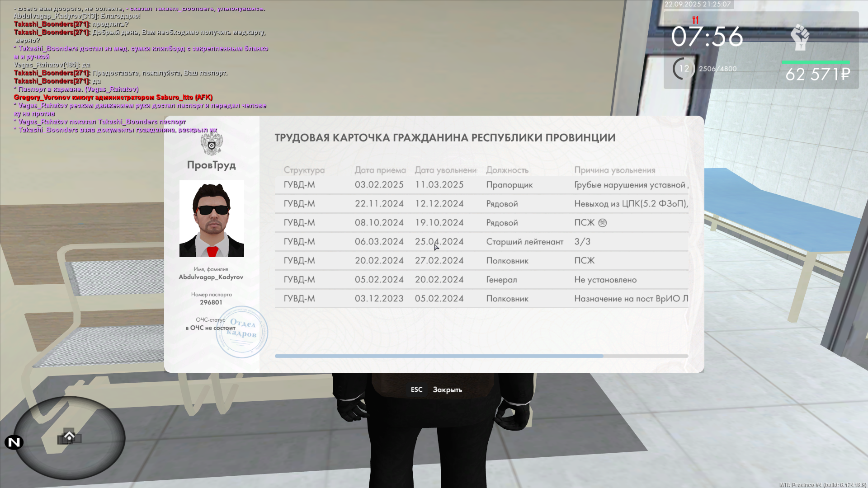
Task: Click the green health bar above money
Action: pyautogui.click(x=816, y=62)
